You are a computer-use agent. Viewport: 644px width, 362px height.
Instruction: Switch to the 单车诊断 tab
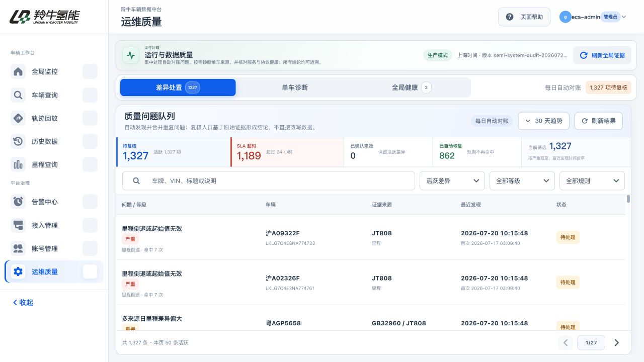[295, 87]
